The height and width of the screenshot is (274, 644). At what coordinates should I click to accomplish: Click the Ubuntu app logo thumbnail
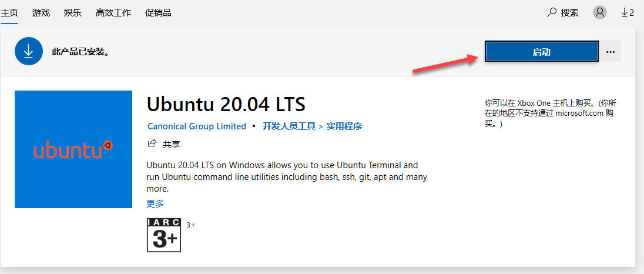click(73, 149)
